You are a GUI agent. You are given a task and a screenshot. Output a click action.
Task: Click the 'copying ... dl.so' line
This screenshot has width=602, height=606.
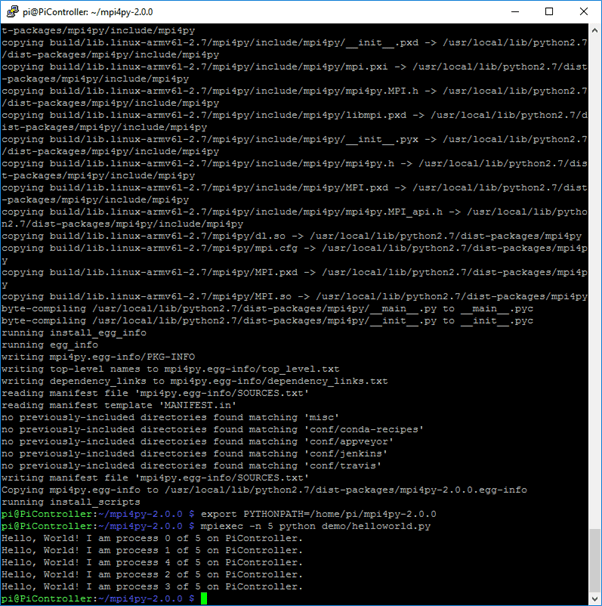[292, 236]
